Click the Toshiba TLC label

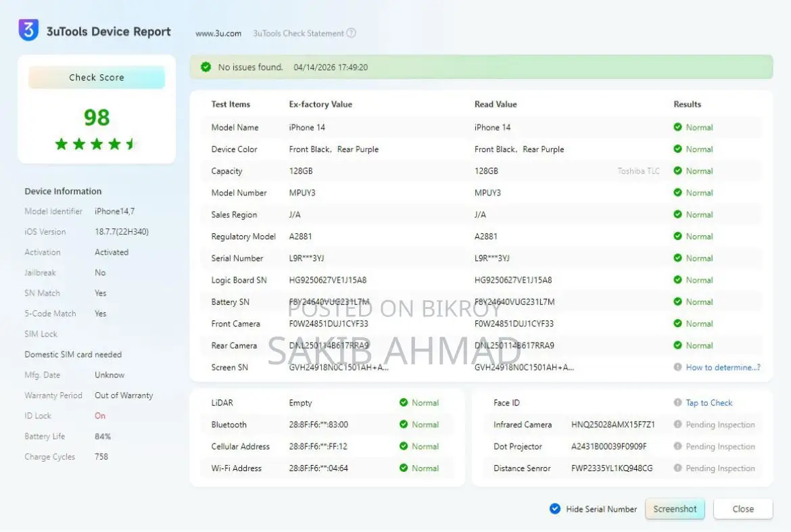pos(638,171)
